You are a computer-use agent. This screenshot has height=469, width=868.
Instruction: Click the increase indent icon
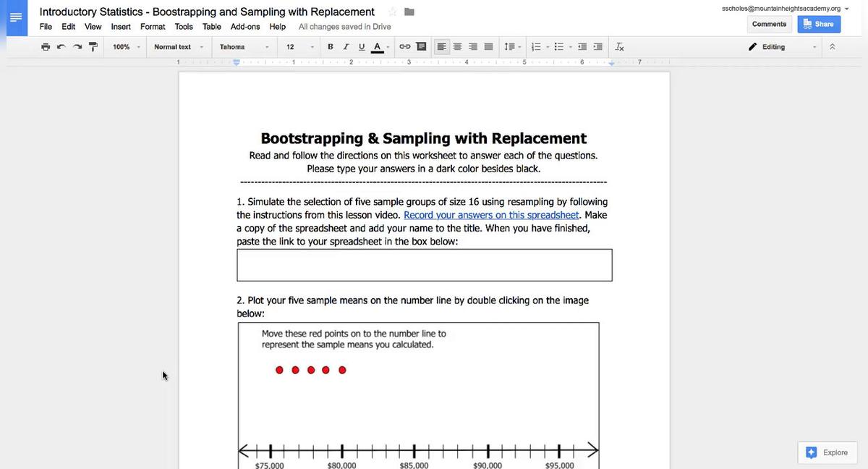[x=597, y=47]
